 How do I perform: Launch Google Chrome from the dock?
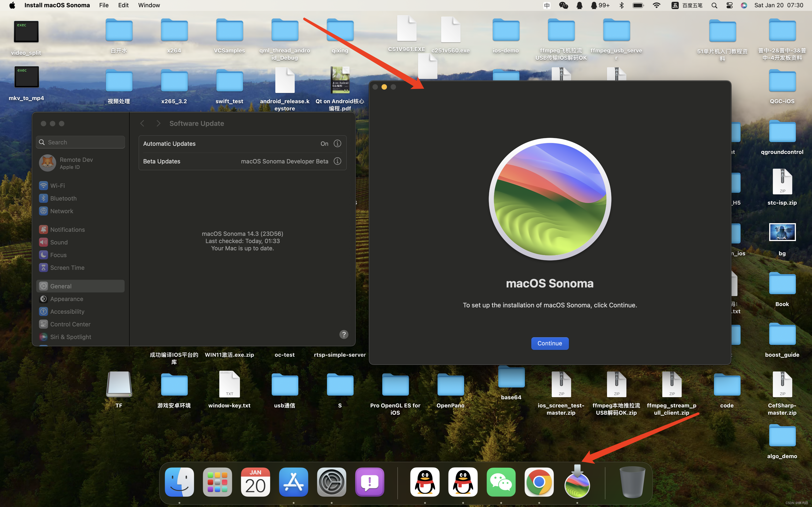(x=539, y=482)
